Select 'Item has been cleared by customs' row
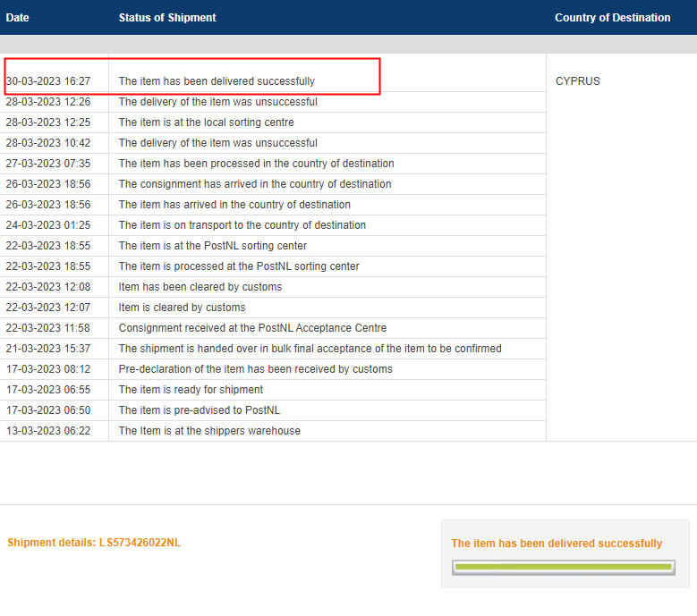 tap(200, 287)
